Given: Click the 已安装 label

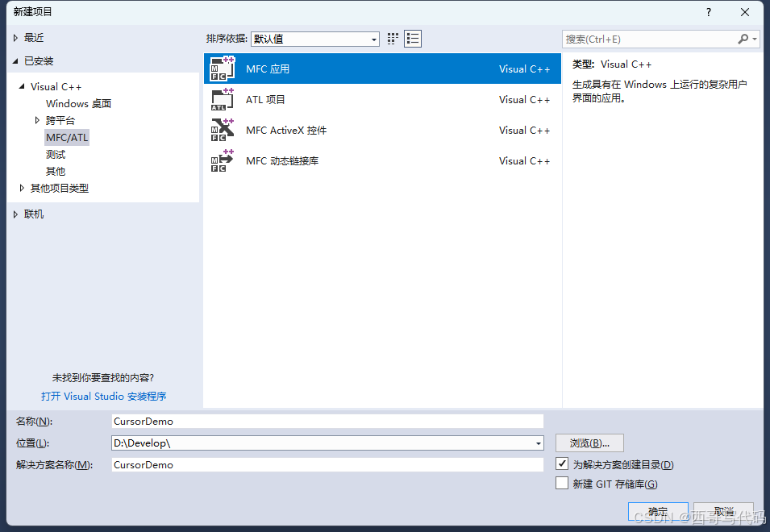Looking at the screenshot, I should pyautogui.click(x=39, y=60).
